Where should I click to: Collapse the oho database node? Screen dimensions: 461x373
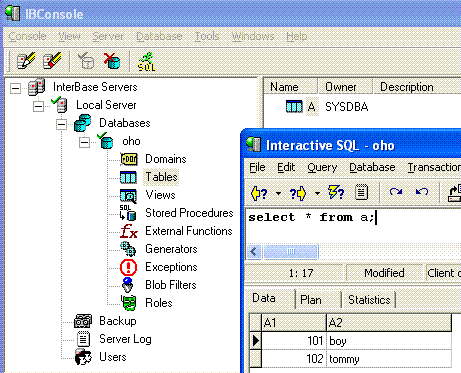click(84, 142)
